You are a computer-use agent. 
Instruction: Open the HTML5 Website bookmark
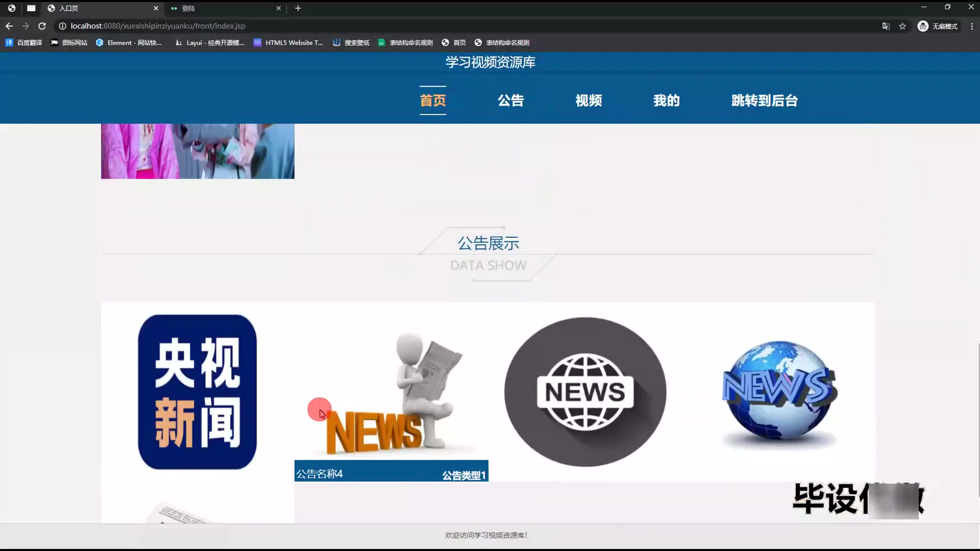point(288,43)
